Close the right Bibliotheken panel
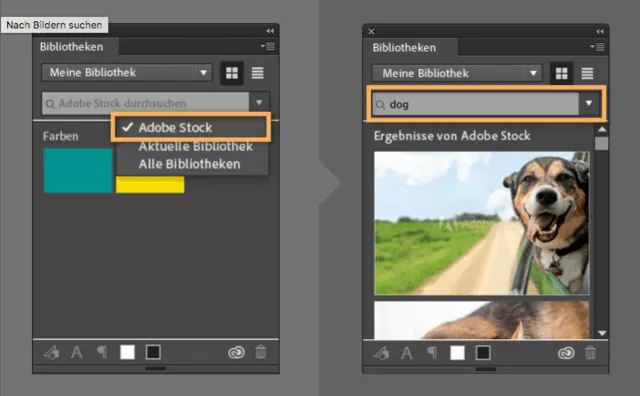The image size is (640, 396). click(x=371, y=31)
